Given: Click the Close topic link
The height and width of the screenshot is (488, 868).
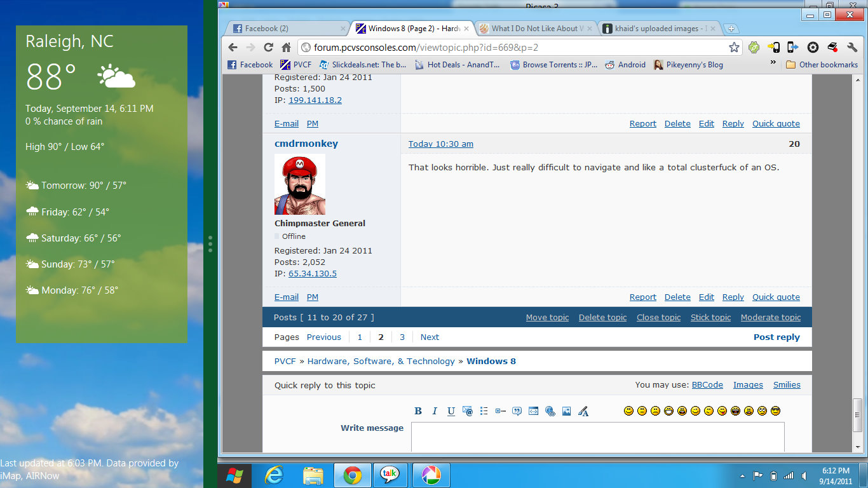Looking at the screenshot, I should 658,318.
